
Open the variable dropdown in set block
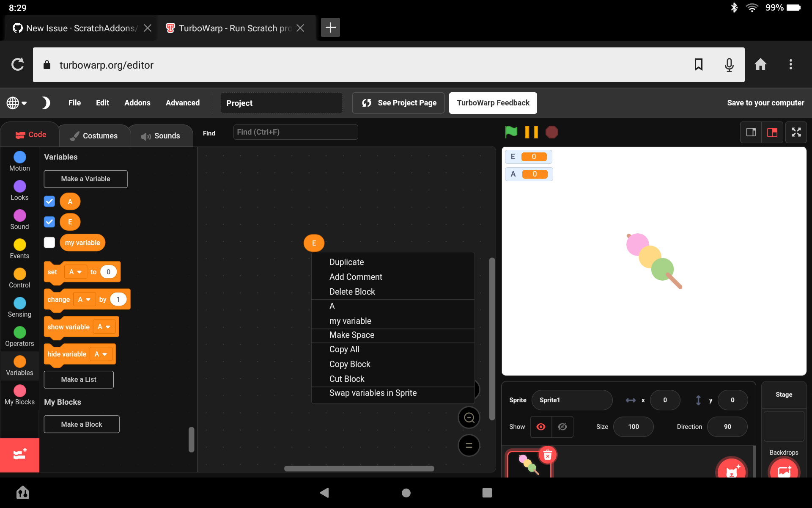pyautogui.click(x=75, y=272)
